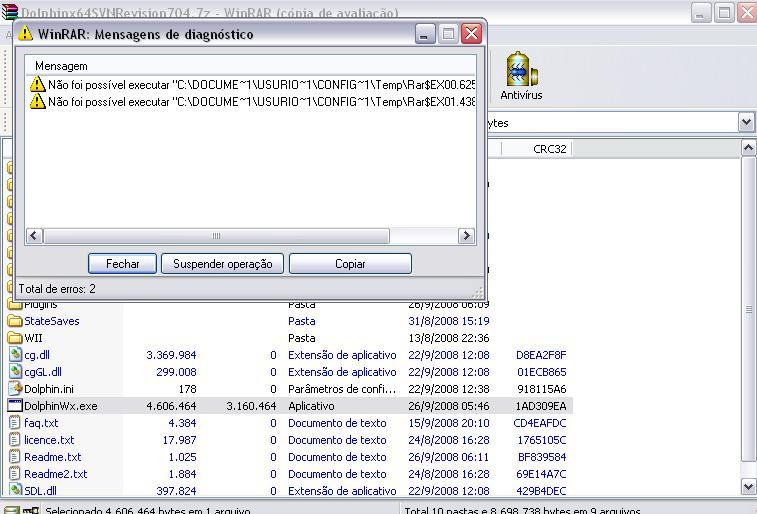Click the diagnostic dialog title warning icon

click(25, 34)
